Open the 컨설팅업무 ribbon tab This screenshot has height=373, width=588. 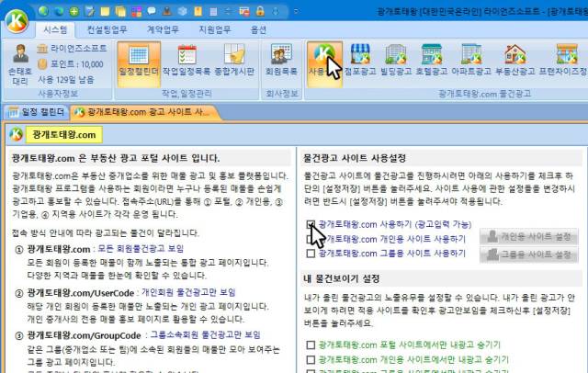pos(107,29)
